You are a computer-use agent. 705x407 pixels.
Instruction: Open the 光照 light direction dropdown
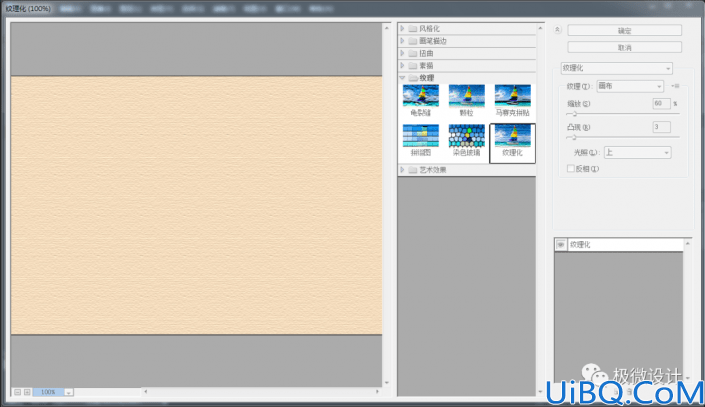coord(638,152)
